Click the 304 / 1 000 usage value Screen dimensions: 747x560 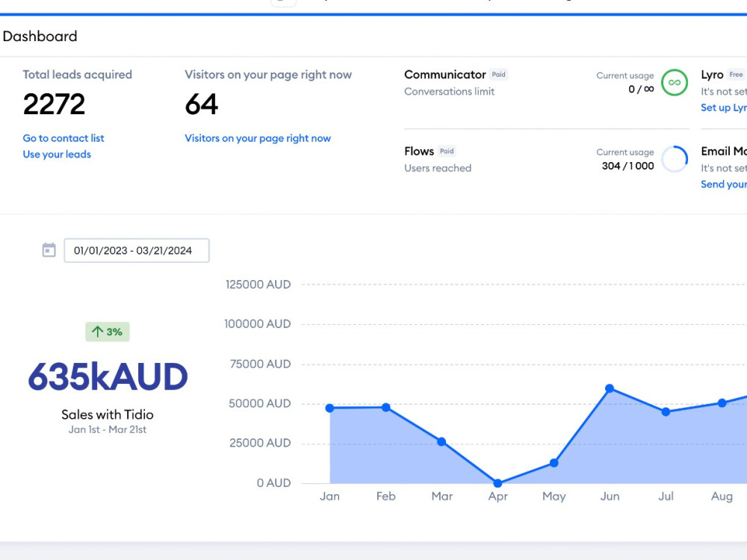pos(628,166)
